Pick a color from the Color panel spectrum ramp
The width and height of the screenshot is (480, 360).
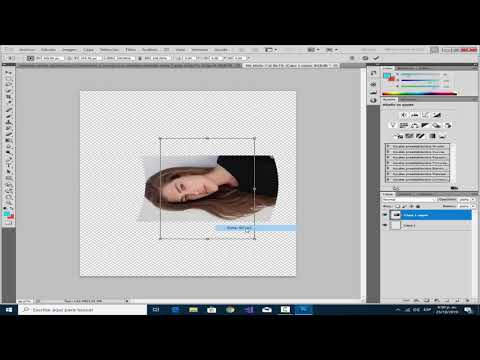click(419, 93)
